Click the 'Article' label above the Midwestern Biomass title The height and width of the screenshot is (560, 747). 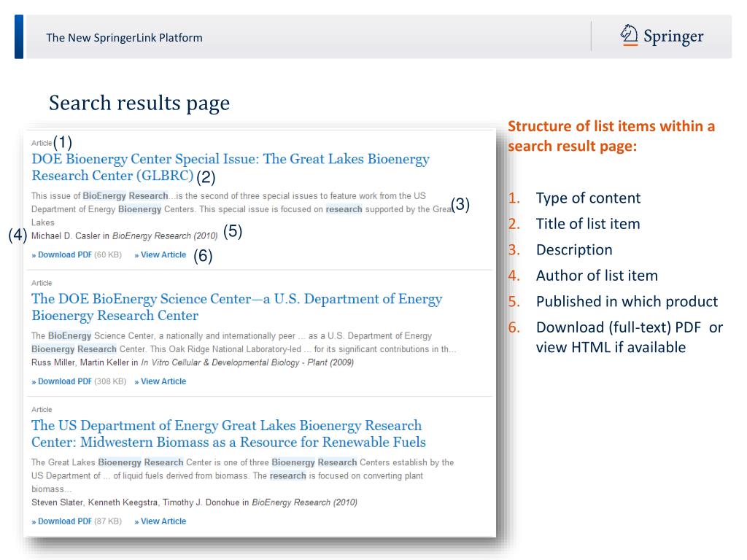tap(42, 410)
